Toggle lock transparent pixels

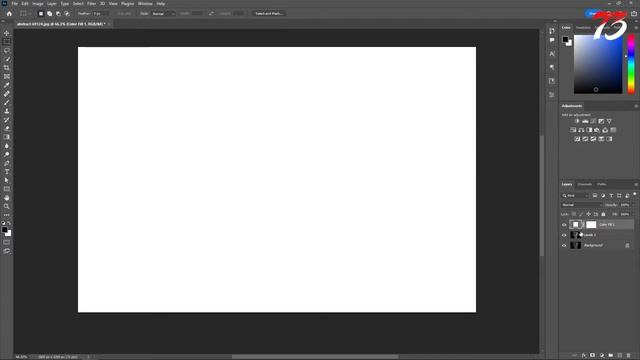574,214
